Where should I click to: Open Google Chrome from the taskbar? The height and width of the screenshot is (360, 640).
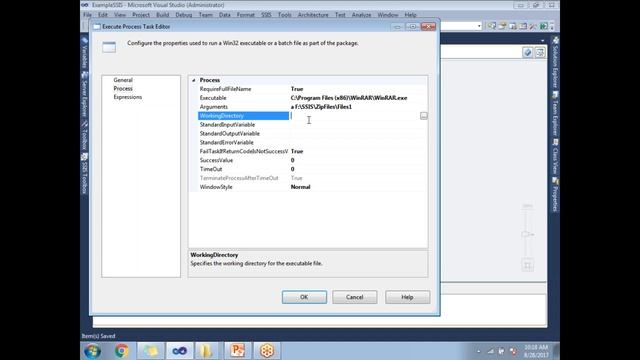[121, 351]
